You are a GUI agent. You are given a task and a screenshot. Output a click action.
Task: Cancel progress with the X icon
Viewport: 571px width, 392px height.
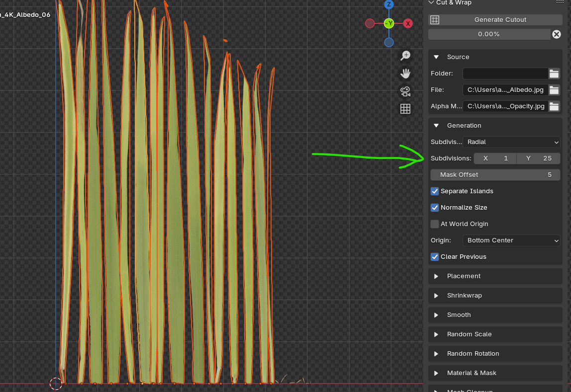point(557,34)
